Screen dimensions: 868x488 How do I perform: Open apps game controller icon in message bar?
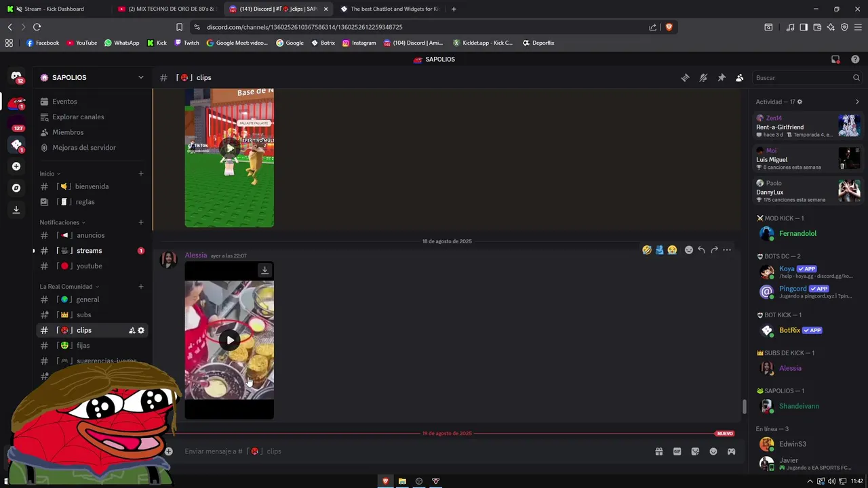pos(732,451)
